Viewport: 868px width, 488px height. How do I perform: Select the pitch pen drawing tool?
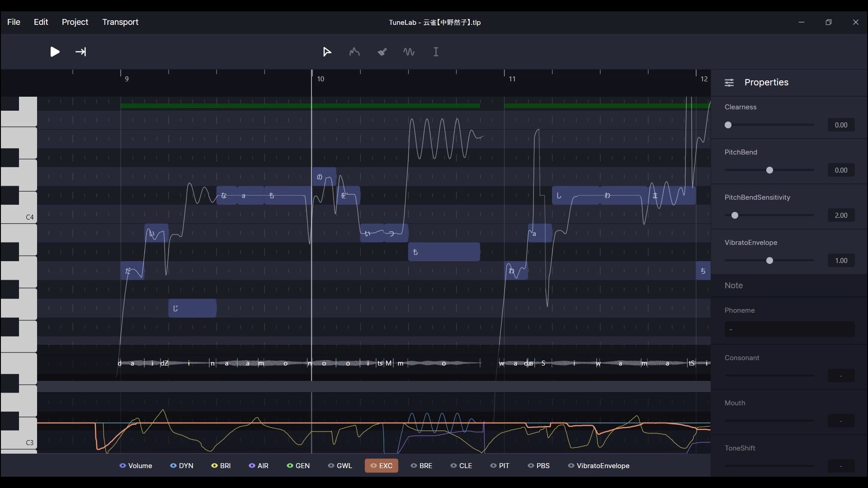[354, 52]
